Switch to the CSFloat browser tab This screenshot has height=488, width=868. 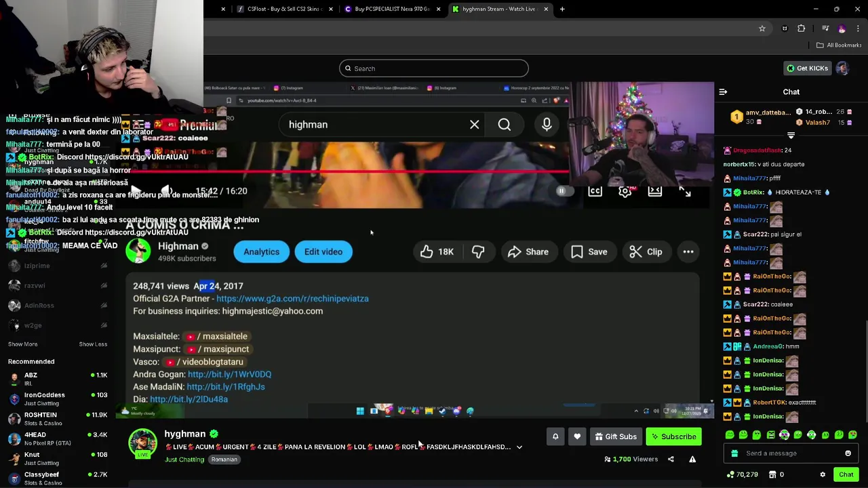[285, 9]
